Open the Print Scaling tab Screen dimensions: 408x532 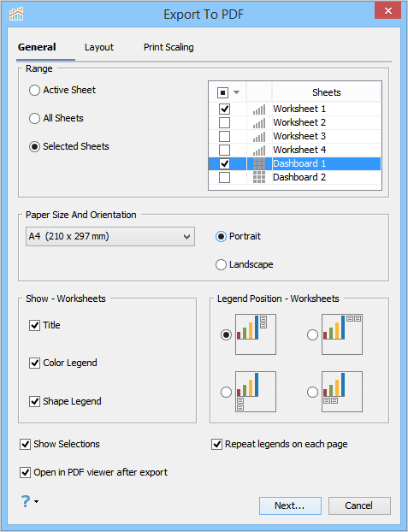coord(169,47)
